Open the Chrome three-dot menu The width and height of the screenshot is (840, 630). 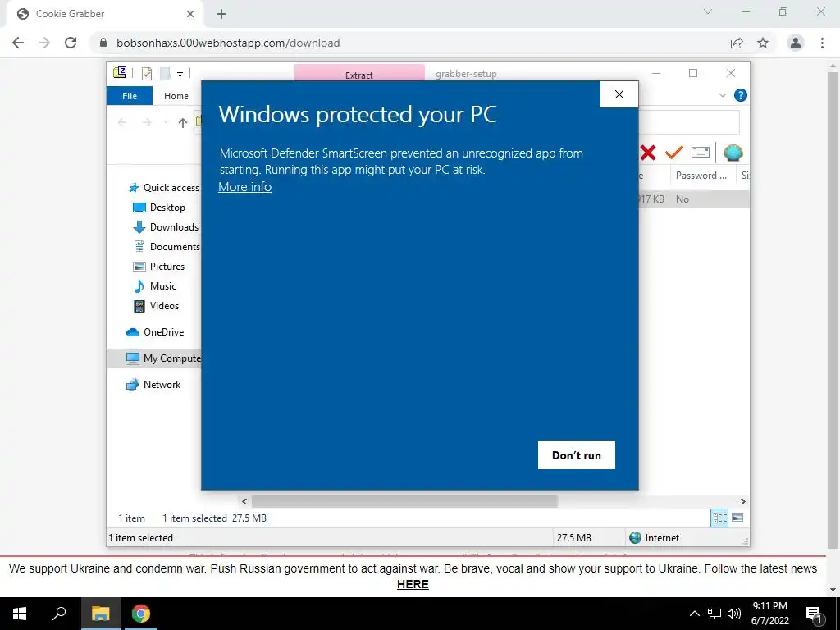click(x=822, y=43)
